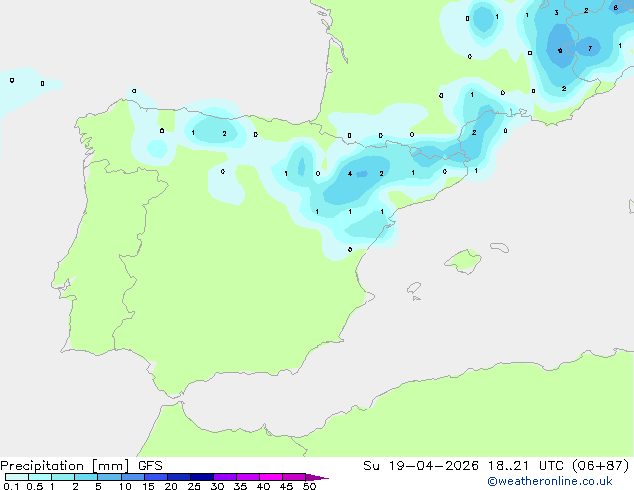The height and width of the screenshot is (490, 634).
Task: Click the '(06+87)' forecast run text
Action: pyautogui.click(x=601, y=466)
